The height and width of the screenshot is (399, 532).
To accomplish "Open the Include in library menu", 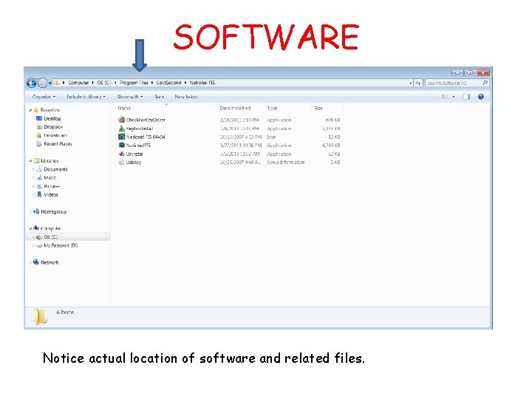I will 86,97.
